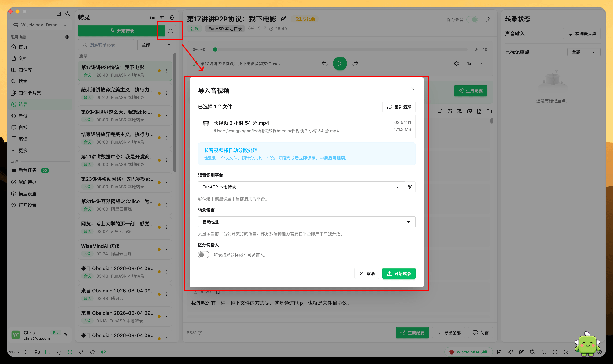Click the copy icon in the transcript toolbar
This screenshot has height=364, width=613.
[x=470, y=111]
